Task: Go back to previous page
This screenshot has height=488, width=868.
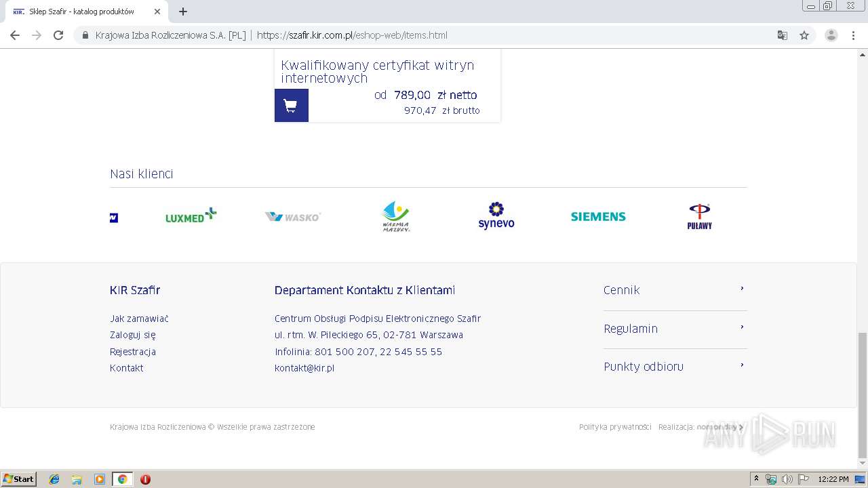Action: [15, 35]
